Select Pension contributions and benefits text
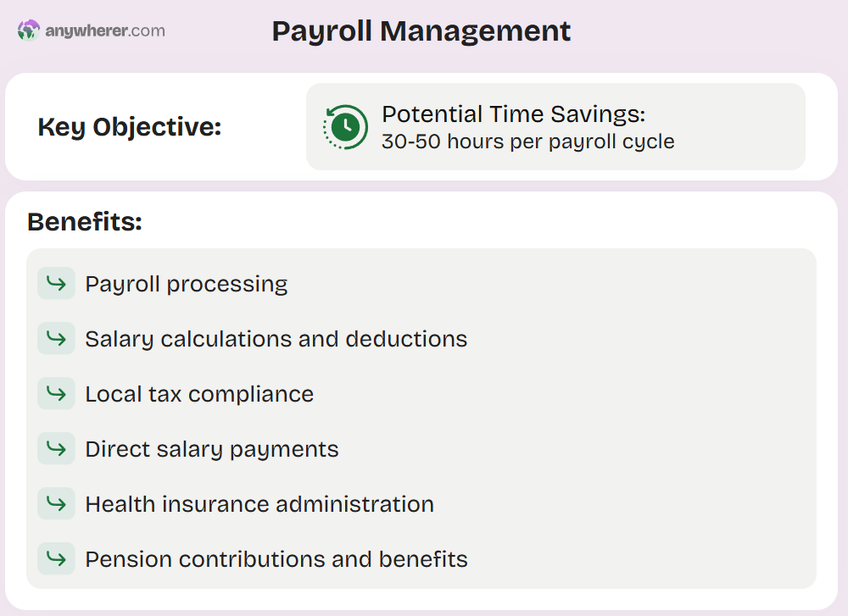This screenshot has width=848, height=616. (x=276, y=559)
